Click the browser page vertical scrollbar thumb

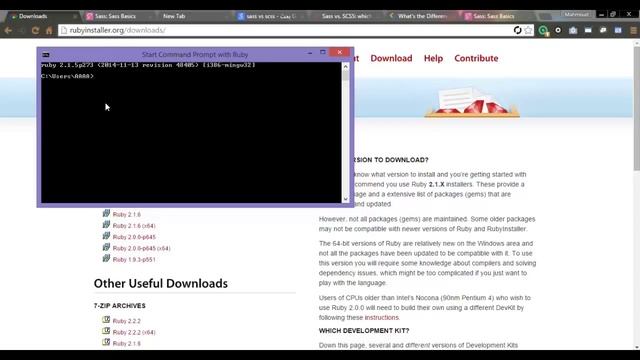tap(637, 108)
